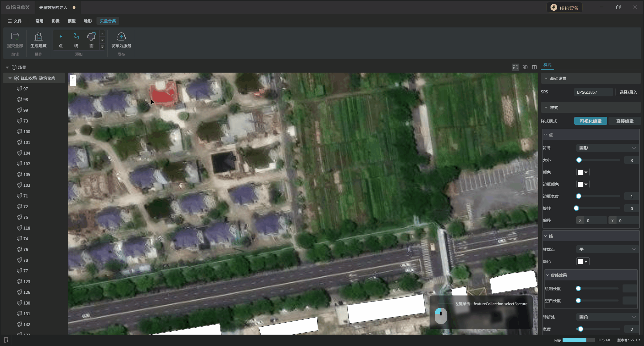This screenshot has width=644, height=346.
Task: Open the 影像 ribbon tab
Action: 56,21
